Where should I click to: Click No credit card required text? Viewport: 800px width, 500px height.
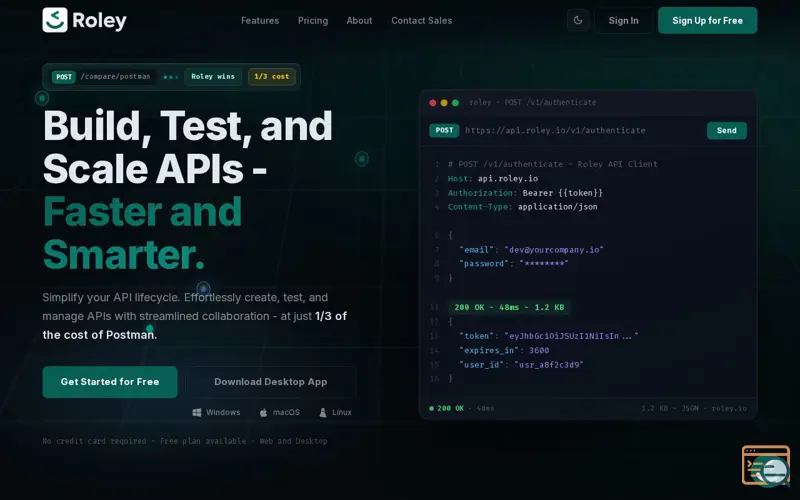coord(94,441)
